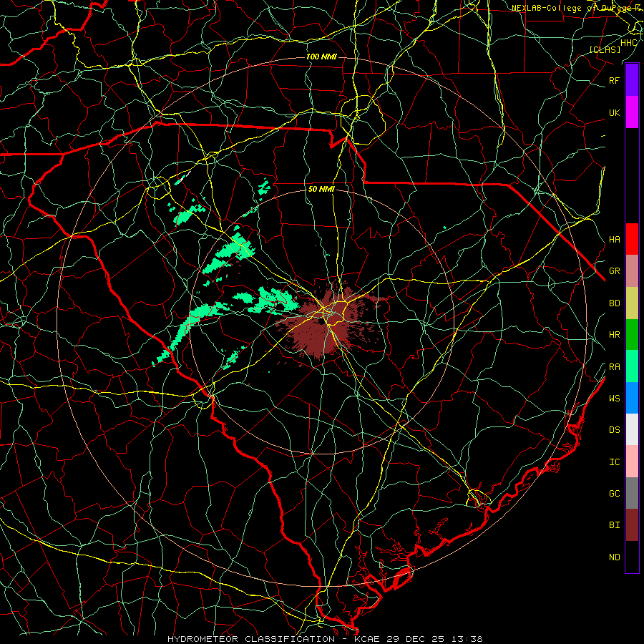
Task: Click the GC legend label
Action: (x=614, y=494)
